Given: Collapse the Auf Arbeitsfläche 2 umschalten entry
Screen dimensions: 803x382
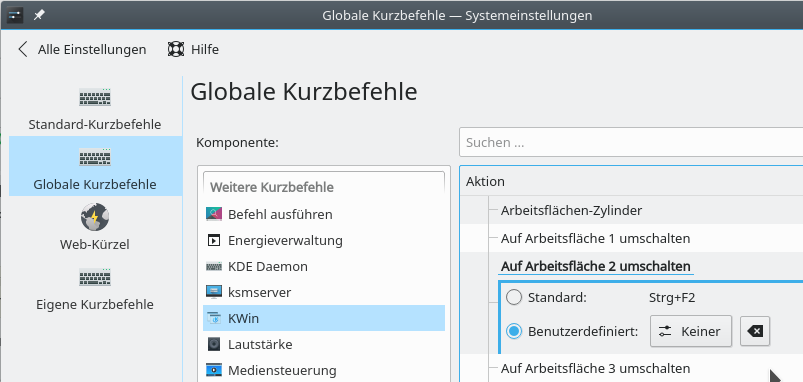Looking at the screenshot, I should coord(596,266).
